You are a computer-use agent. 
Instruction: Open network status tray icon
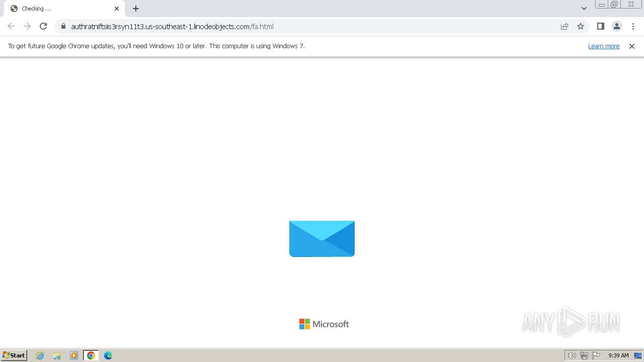584,355
